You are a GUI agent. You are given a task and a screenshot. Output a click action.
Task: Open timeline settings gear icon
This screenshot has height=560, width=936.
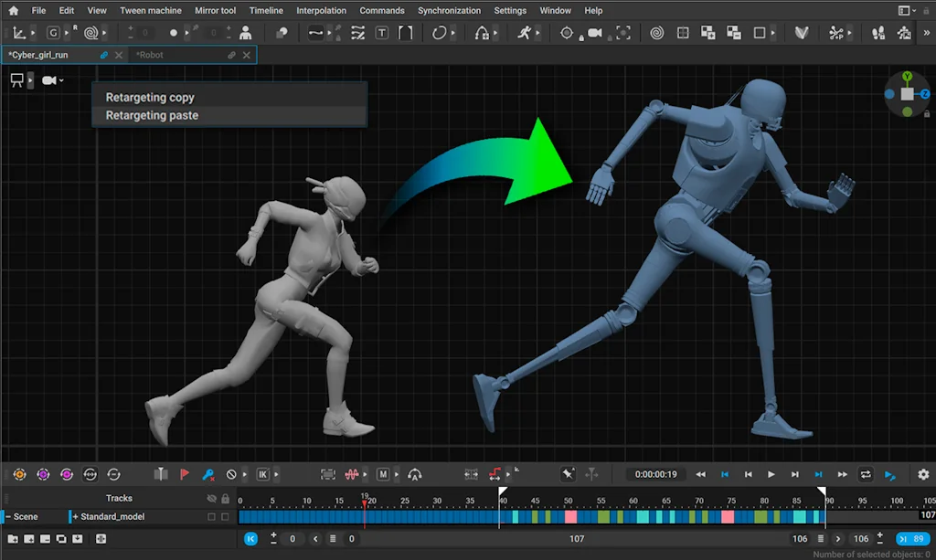[x=923, y=474]
